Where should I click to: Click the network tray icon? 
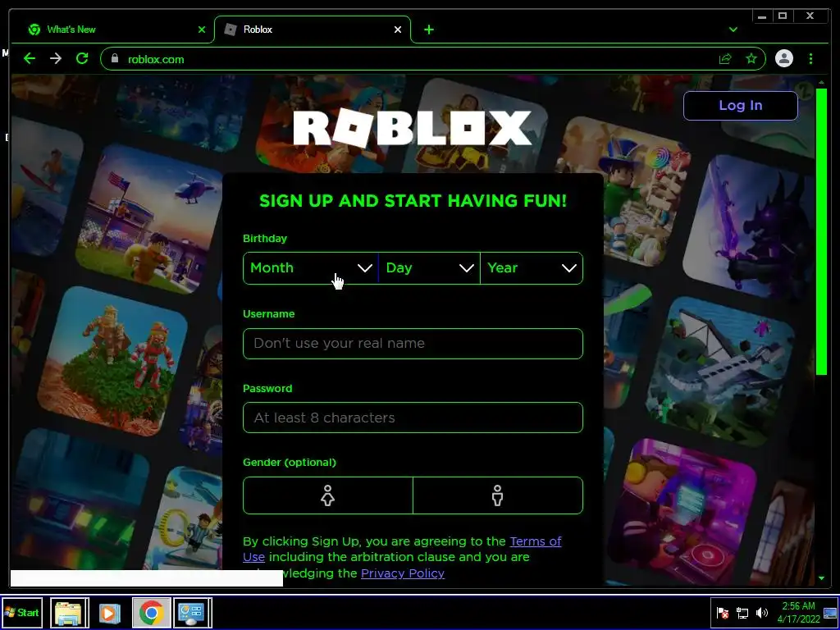(742, 613)
